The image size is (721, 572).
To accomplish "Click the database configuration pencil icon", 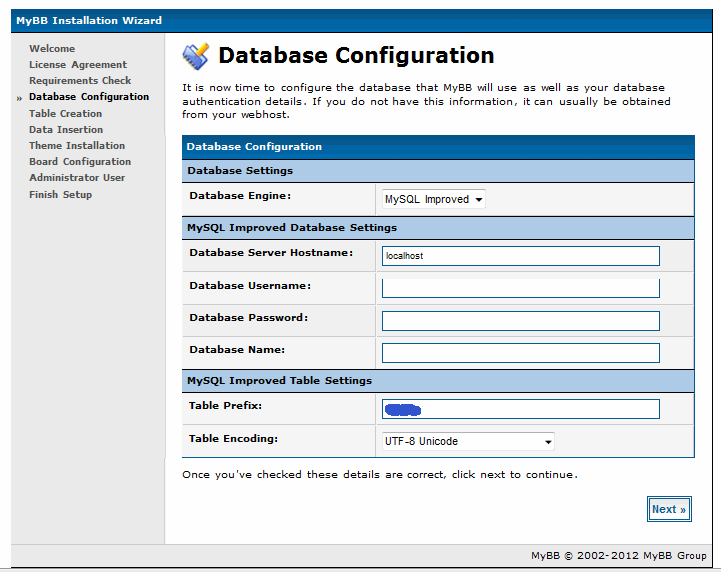I will [195, 57].
